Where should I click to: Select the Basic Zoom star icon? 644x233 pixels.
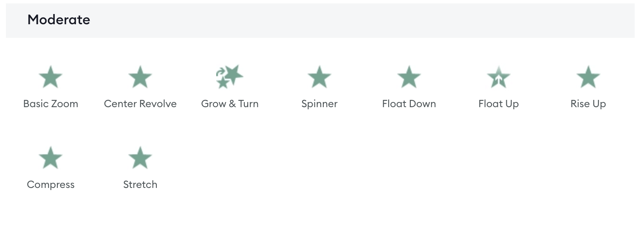pos(51,77)
